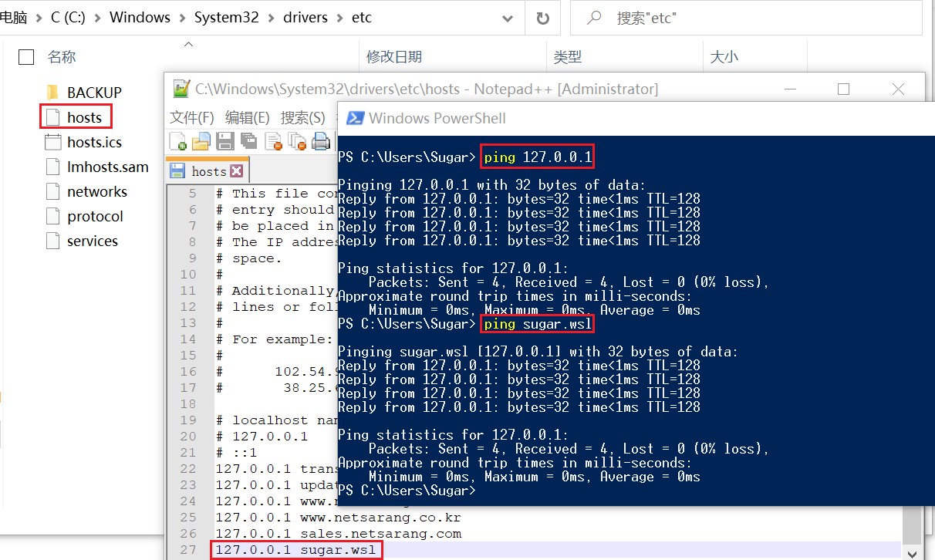Viewport: 935px width, 560px height.
Task: Select the lmhosts.sam file icon
Action: click(52, 167)
